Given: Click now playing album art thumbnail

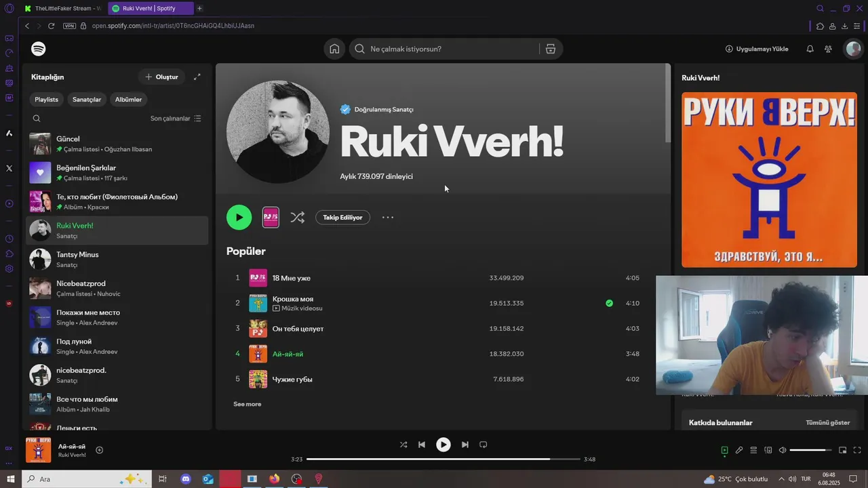Looking at the screenshot, I should click(38, 450).
